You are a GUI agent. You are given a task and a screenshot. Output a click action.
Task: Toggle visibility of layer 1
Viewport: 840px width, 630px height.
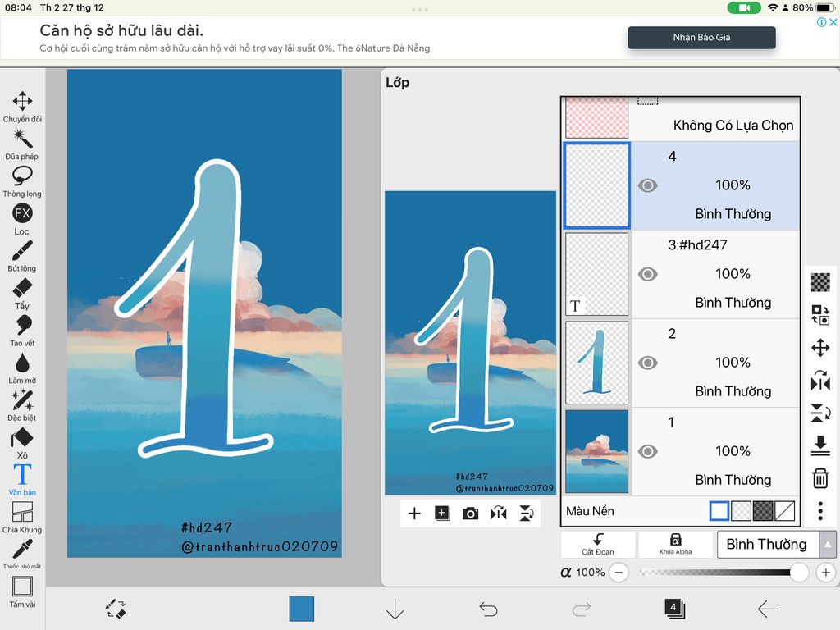648,452
